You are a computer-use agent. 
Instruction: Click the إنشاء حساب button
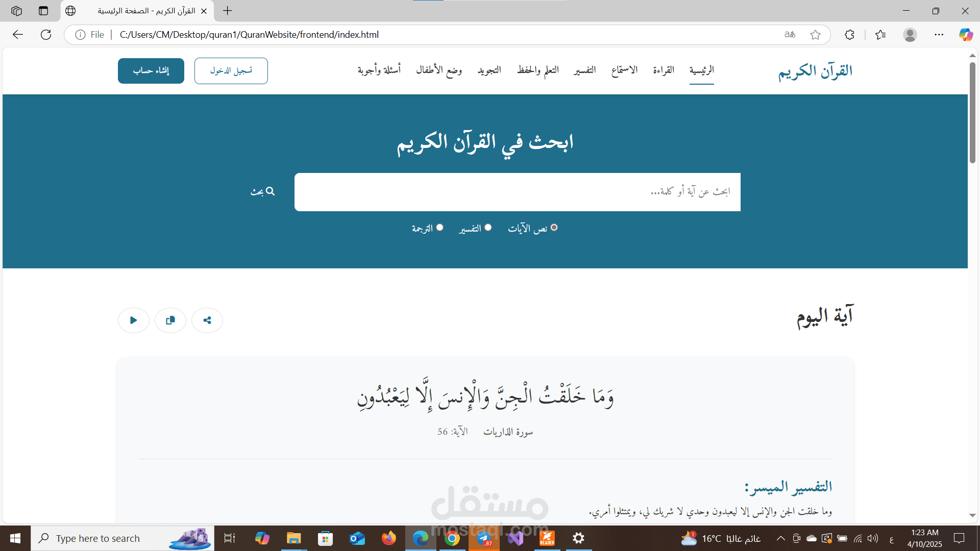[151, 70]
